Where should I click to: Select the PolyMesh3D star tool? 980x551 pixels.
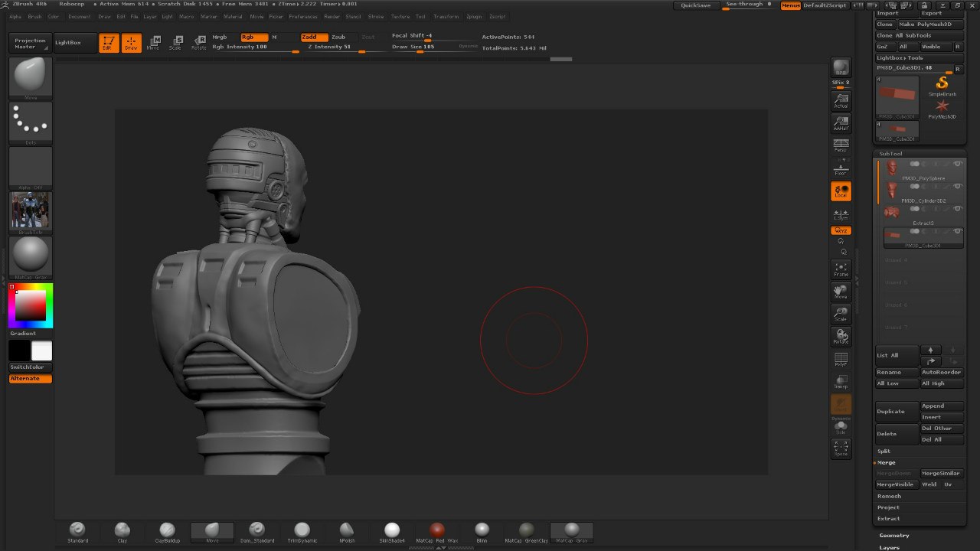[x=942, y=109]
